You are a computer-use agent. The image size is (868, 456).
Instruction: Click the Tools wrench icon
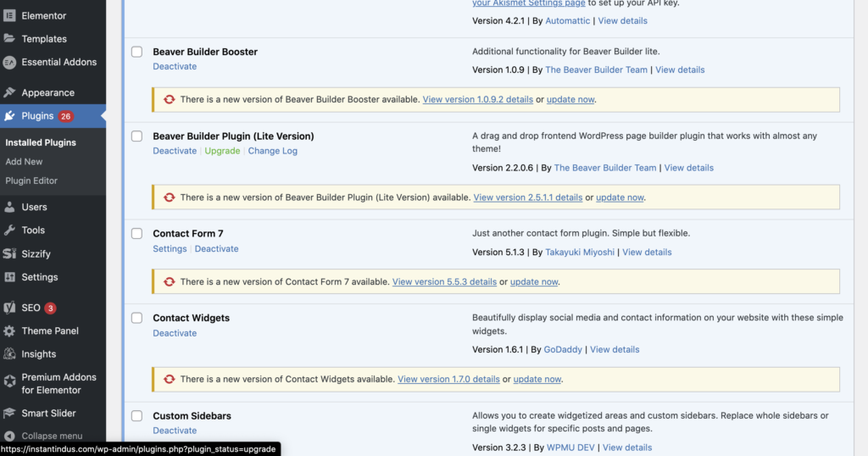click(x=9, y=231)
